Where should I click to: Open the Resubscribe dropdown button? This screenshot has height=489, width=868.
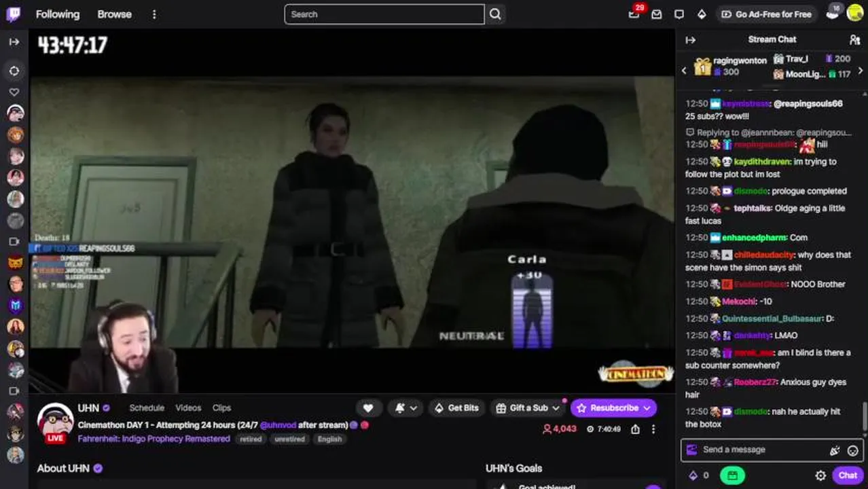[x=614, y=408]
